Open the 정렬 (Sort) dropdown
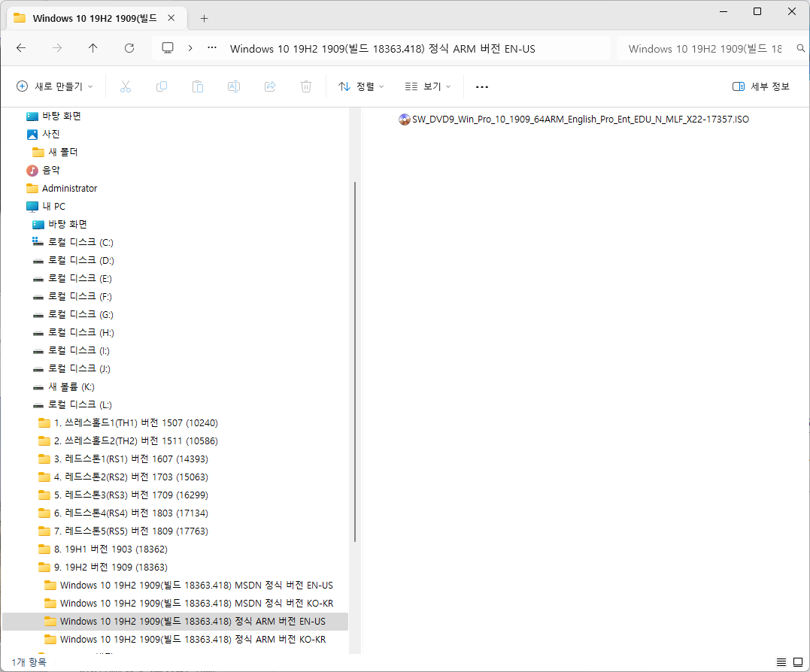The image size is (810, 672). [x=360, y=86]
